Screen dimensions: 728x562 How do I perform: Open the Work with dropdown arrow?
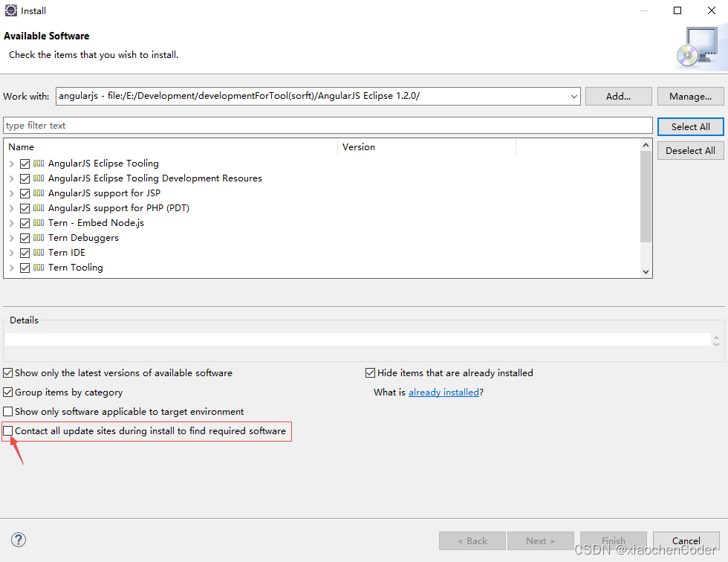(573, 97)
